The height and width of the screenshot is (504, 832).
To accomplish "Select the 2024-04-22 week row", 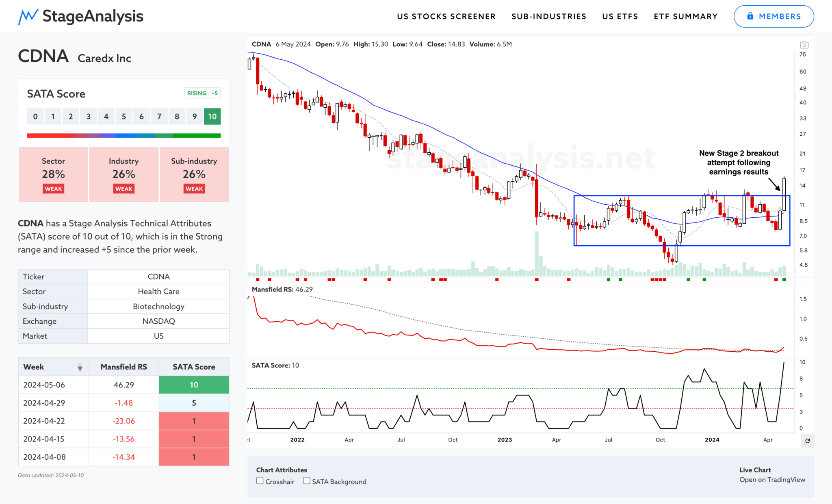I will coord(123,421).
